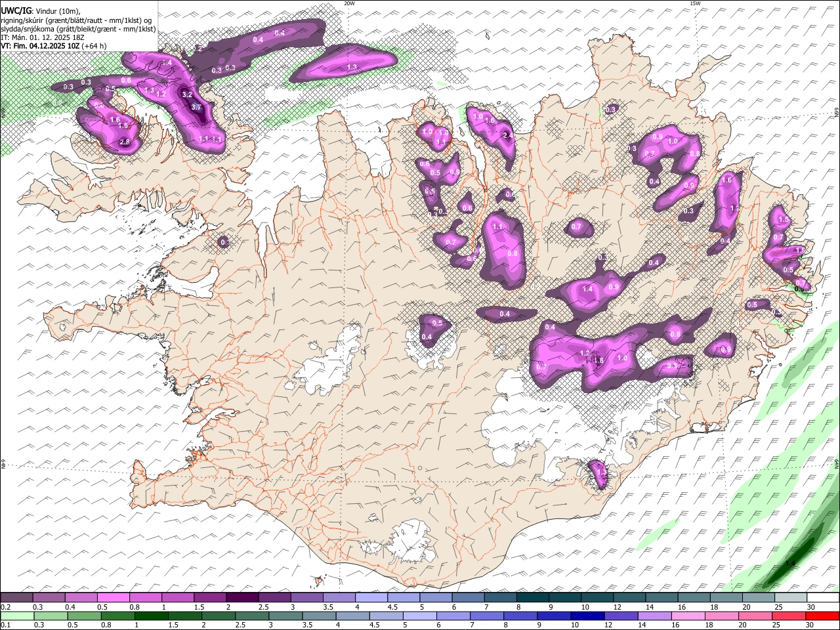Pick the 25 swatch in upper legend row
This screenshot has width=840, height=630.
pyautogui.click(x=791, y=597)
